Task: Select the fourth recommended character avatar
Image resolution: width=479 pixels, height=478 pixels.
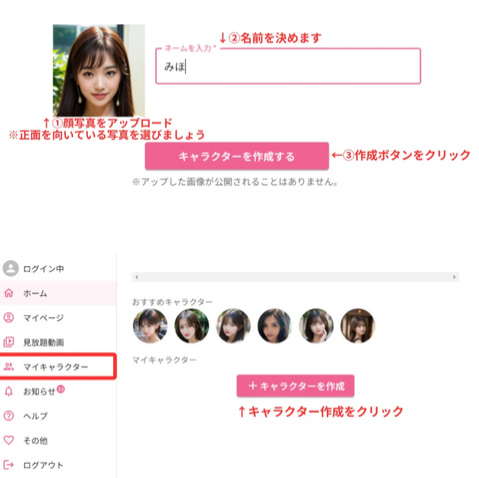Action: pyautogui.click(x=275, y=326)
